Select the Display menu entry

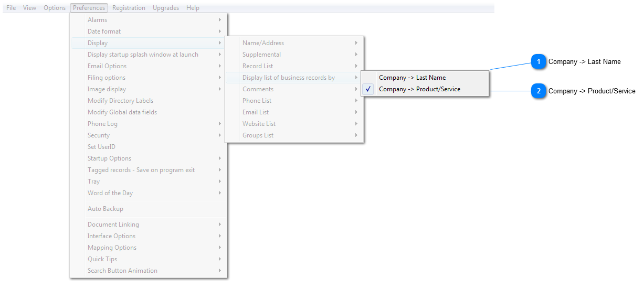point(149,43)
